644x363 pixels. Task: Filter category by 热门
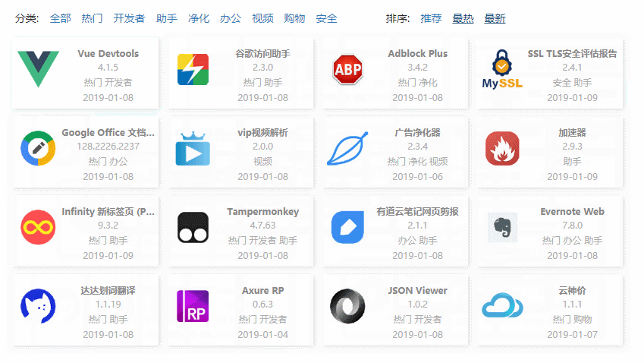[x=92, y=18]
